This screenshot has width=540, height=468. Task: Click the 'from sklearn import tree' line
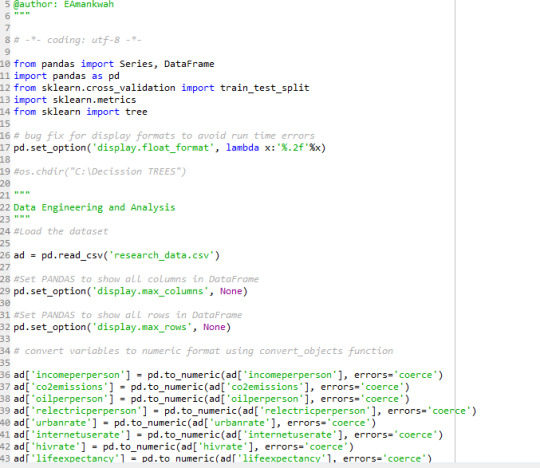point(80,112)
